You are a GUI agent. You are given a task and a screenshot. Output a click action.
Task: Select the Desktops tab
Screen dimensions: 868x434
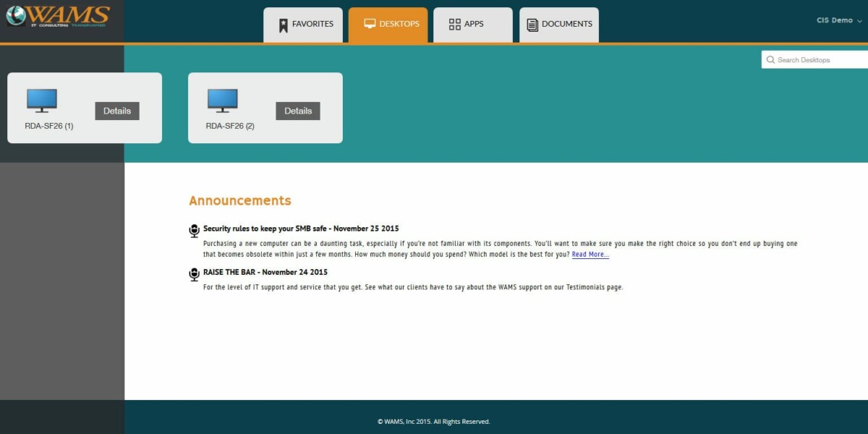click(x=388, y=25)
